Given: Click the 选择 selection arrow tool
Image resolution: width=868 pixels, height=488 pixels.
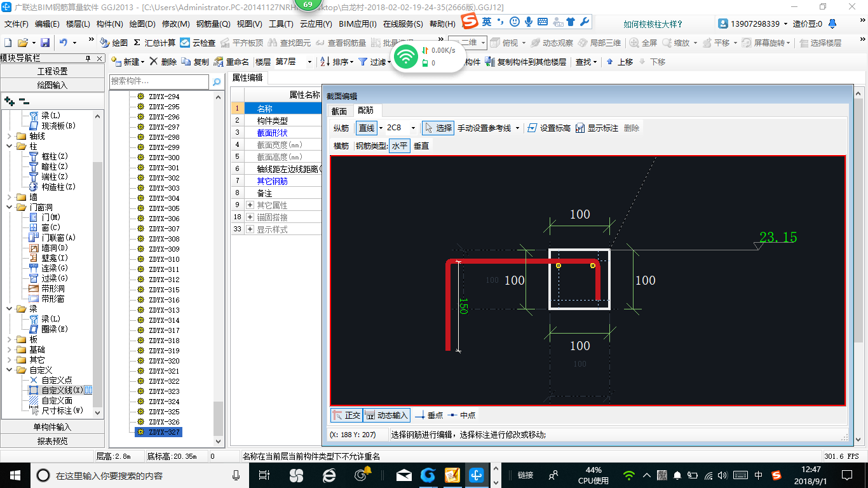Looking at the screenshot, I should 438,128.
